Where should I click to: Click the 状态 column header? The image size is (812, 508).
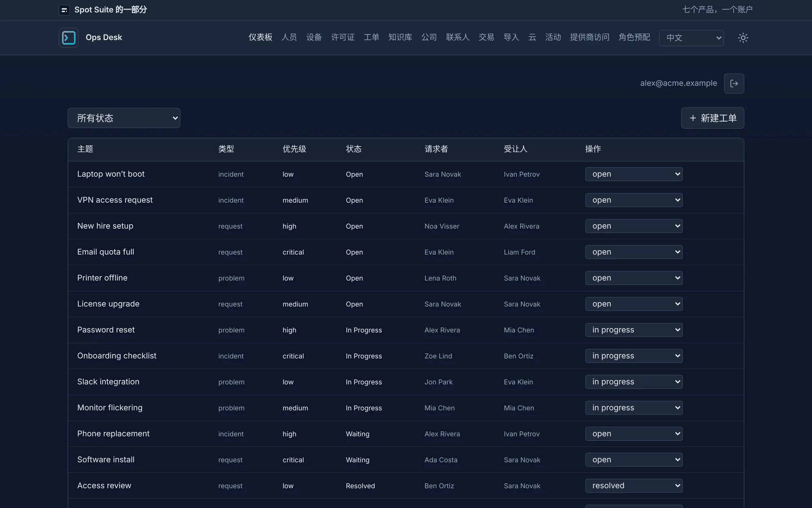[354, 149]
